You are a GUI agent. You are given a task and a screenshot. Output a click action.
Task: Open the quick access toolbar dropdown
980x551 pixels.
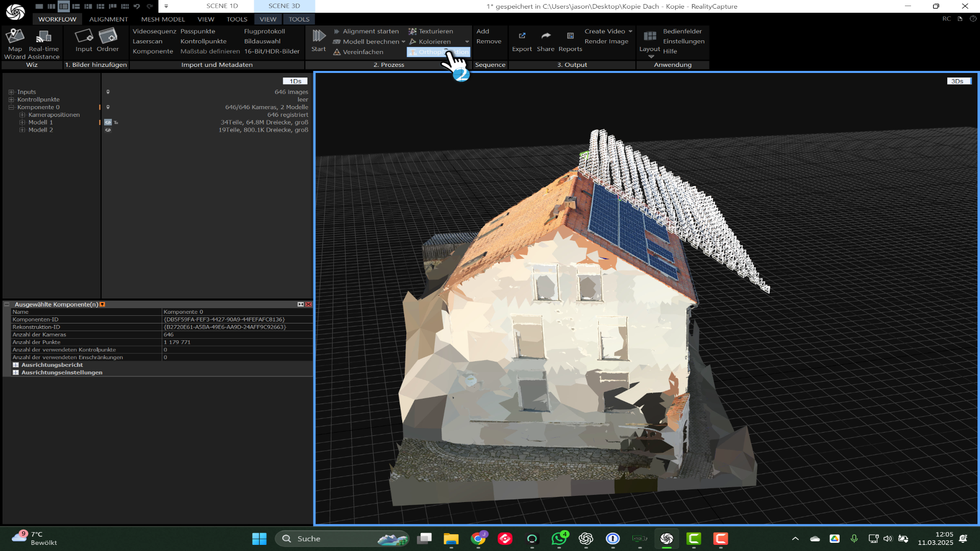pyautogui.click(x=166, y=6)
